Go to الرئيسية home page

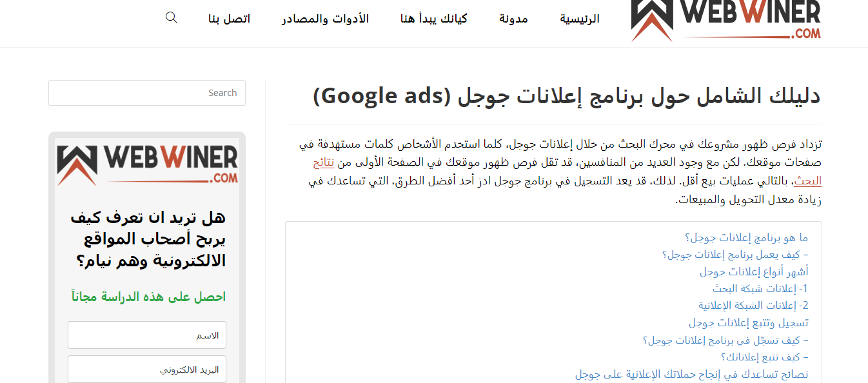[x=580, y=19]
